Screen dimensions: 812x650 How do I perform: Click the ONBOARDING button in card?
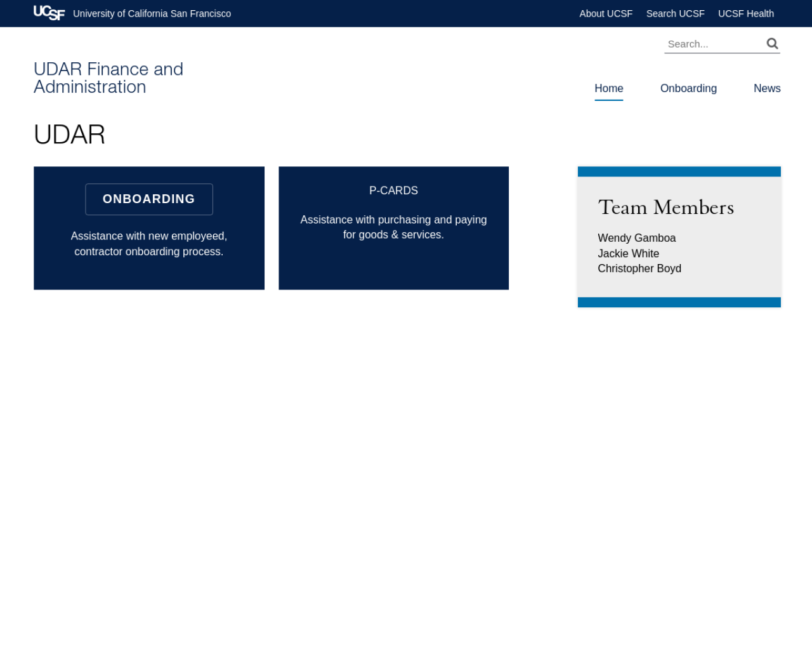click(x=149, y=199)
